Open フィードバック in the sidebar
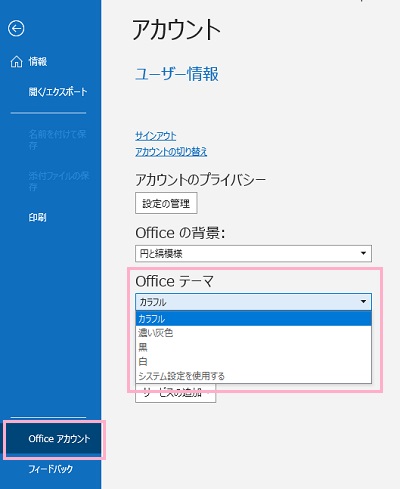This screenshot has width=400, height=489. click(50, 469)
